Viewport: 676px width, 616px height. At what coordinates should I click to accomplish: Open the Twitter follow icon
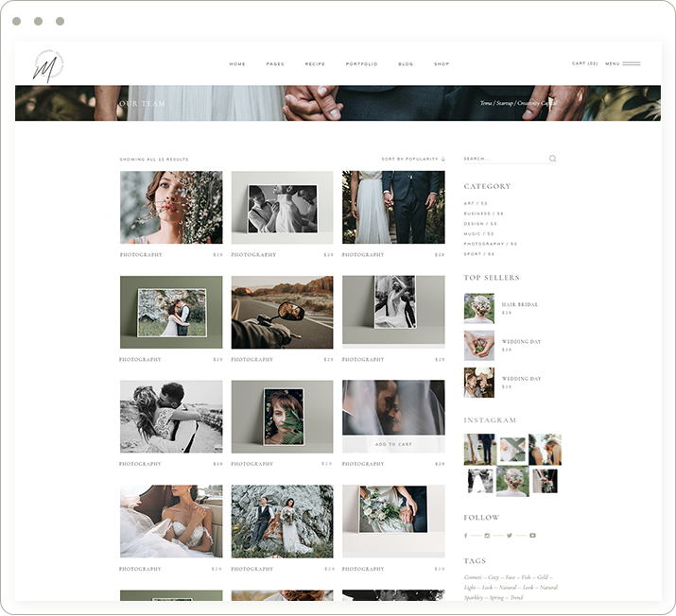click(x=509, y=536)
